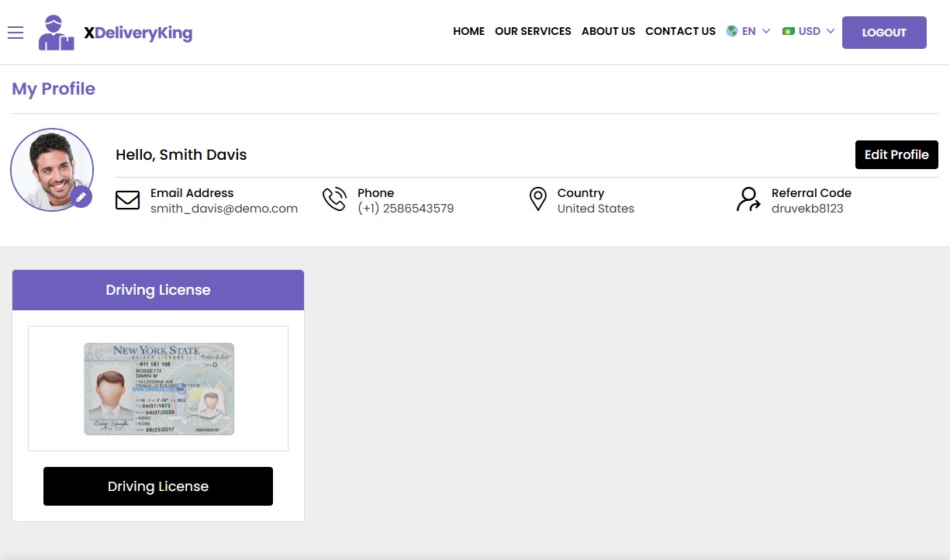Click the pencil icon on profile photo
Screen dimensions: 950x560
pos(81,197)
